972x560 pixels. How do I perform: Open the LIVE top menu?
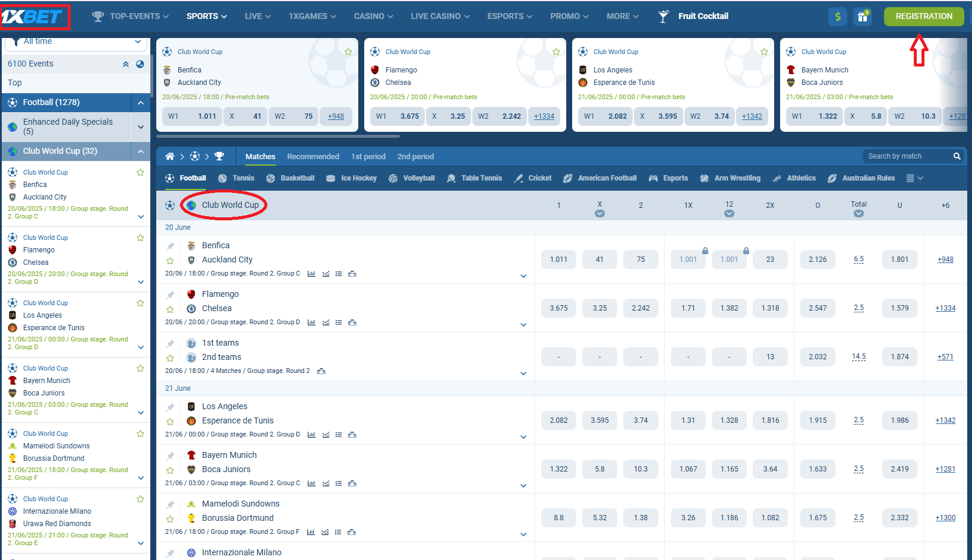(258, 16)
